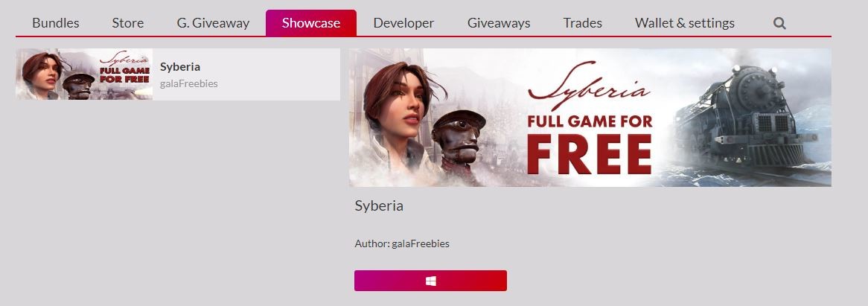
Task: Click the bold Syberia title in list
Action: [x=180, y=66]
